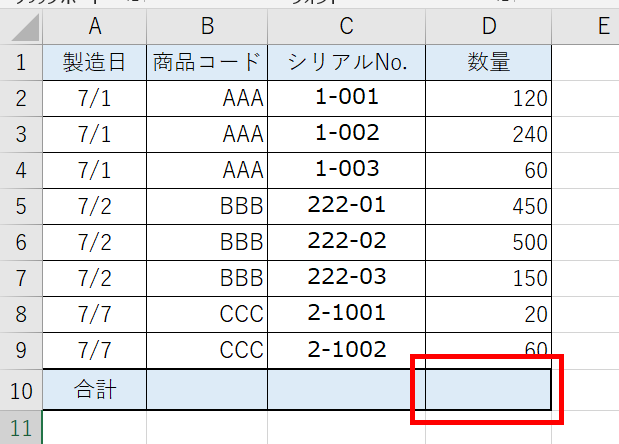
Task: Select date 7/1 in row 2
Action: 94,98
